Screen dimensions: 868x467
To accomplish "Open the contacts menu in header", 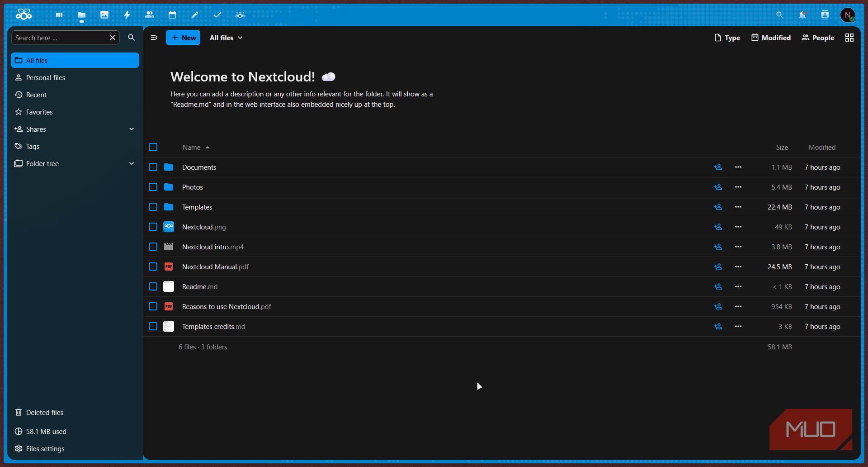I will pyautogui.click(x=825, y=15).
